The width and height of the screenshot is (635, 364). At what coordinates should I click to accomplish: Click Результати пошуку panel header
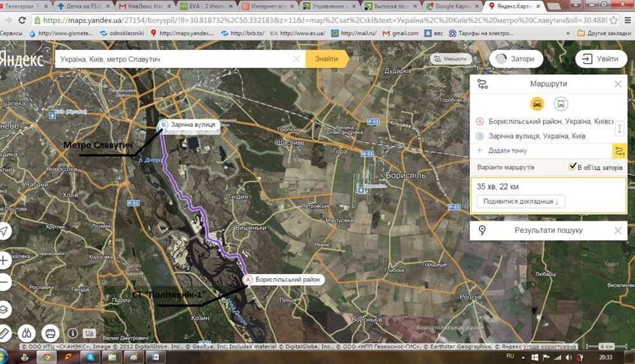point(549,231)
